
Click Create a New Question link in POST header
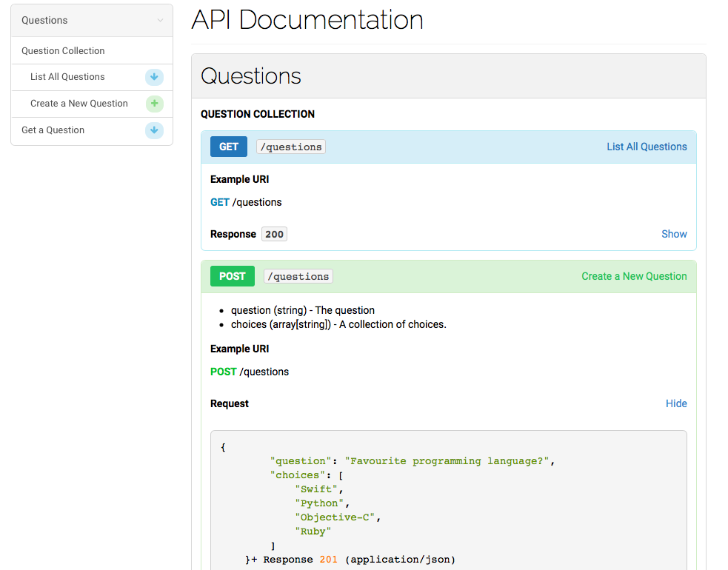click(x=634, y=276)
